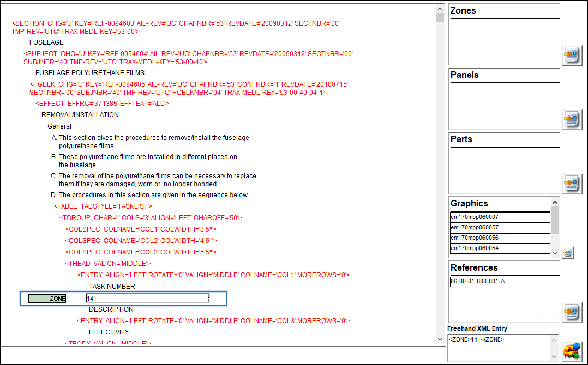
Task: Click the Freehand XML Entry scroll up arrow
Action: tap(554, 340)
